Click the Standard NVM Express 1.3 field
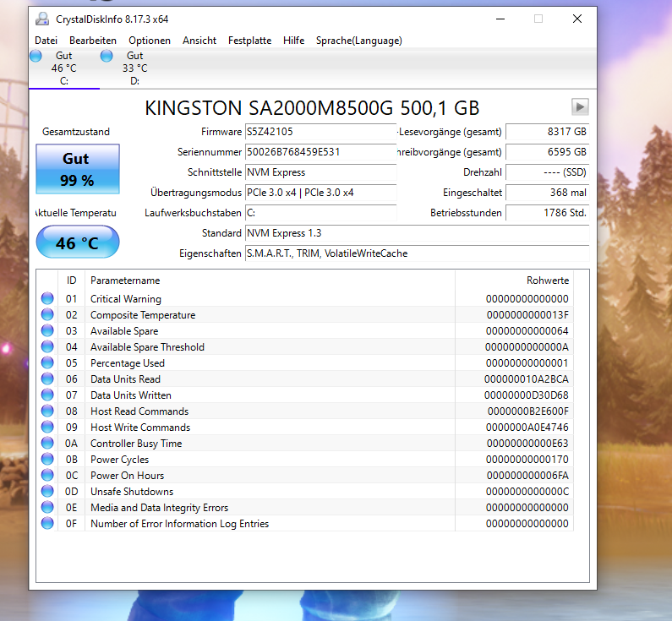 click(417, 233)
